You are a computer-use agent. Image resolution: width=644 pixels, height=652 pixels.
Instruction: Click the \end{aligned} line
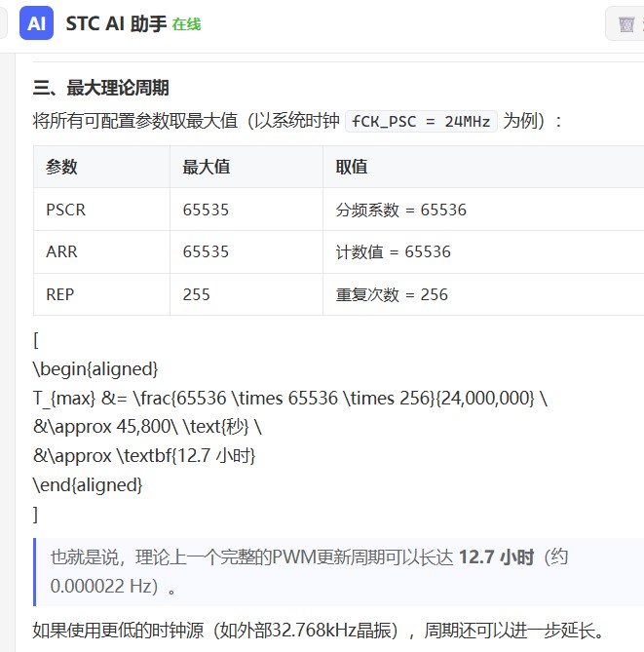point(88,484)
